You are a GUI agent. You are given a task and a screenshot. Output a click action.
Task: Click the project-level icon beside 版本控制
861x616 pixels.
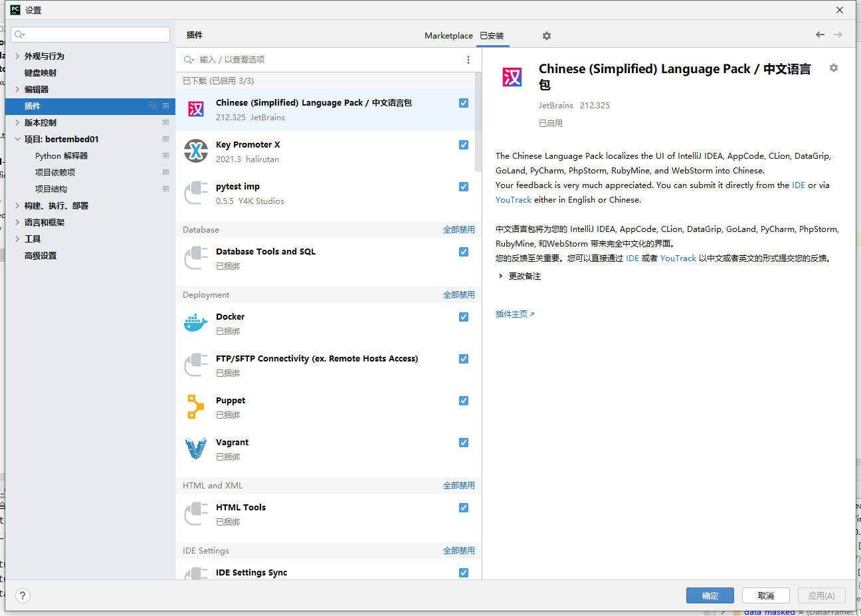pyautogui.click(x=165, y=122)
